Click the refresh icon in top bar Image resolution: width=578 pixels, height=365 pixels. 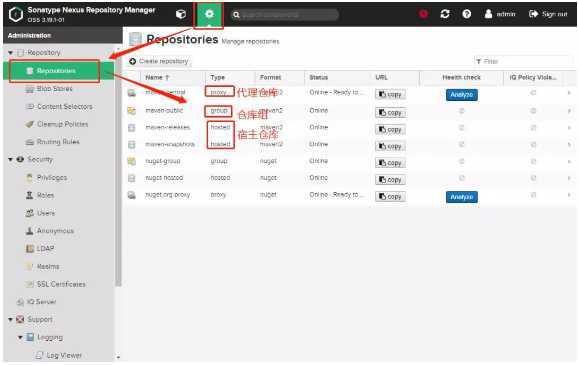coord(445,14)
